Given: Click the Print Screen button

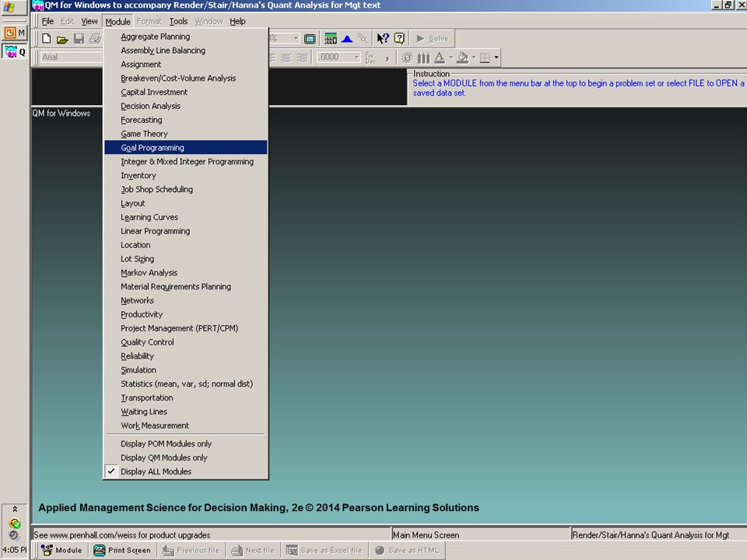Looking at the screenshot, I should point(123,550).
